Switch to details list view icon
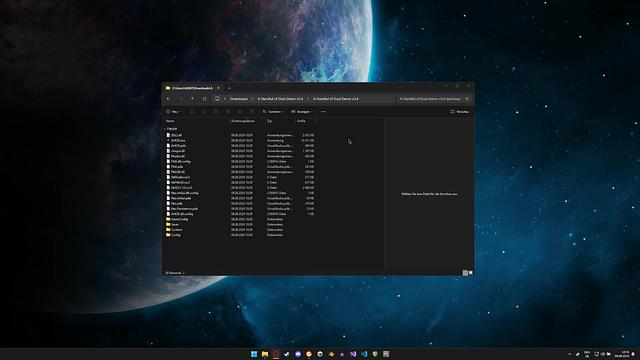Screen dimensions: 640x360 [x=465, y=273]
